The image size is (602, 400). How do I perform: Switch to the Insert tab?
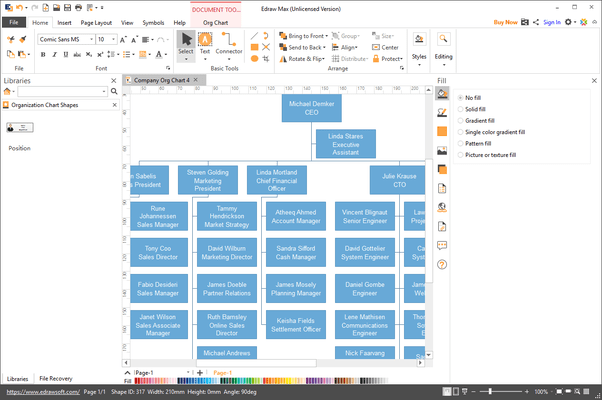click(x=64, y=23)
